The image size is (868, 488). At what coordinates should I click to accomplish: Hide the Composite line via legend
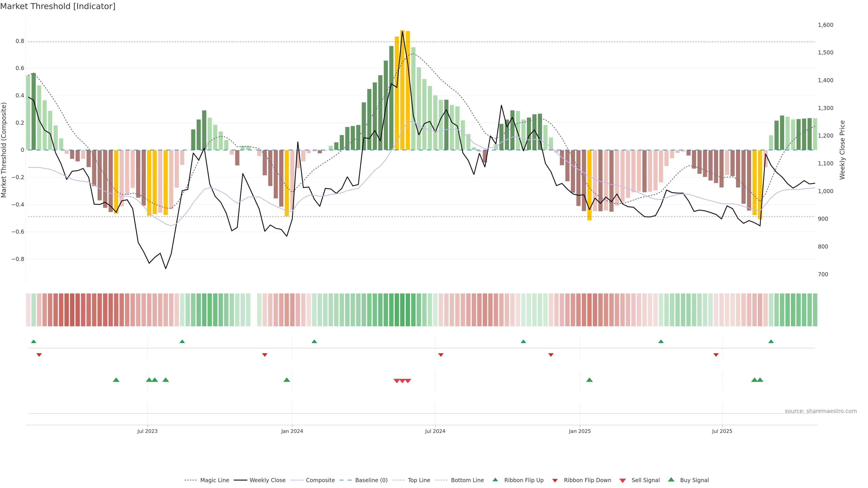pos(320,480)
